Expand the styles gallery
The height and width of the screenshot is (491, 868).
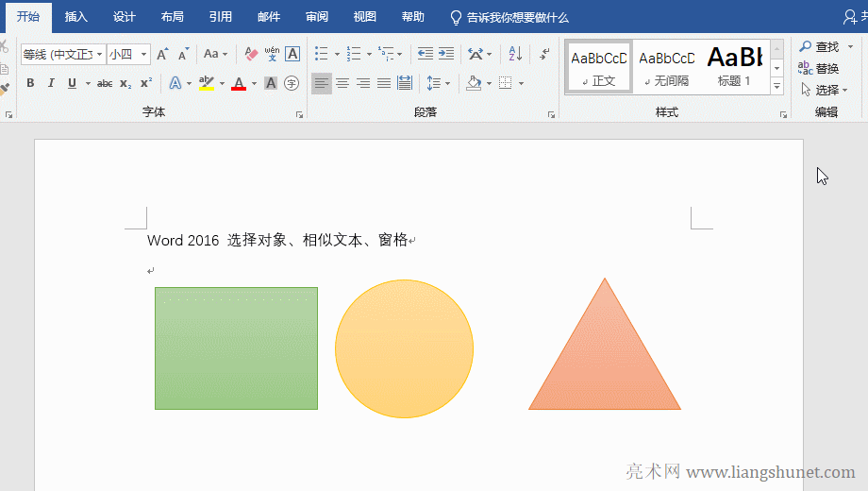(777, 87)
